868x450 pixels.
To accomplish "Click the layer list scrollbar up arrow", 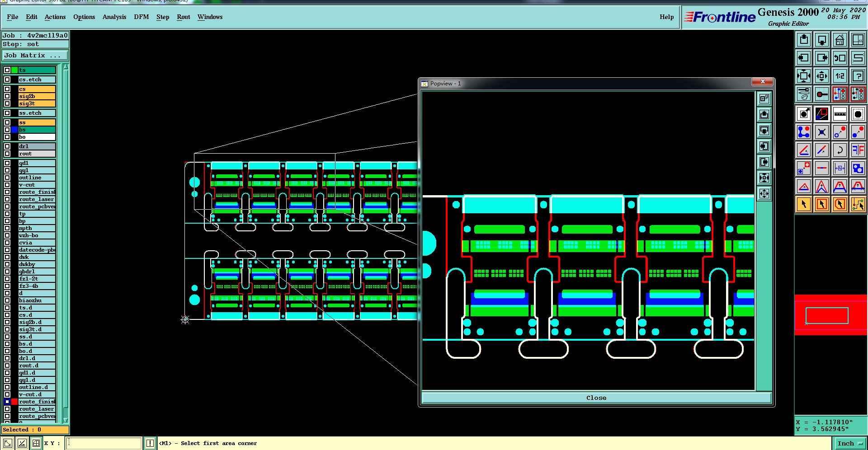I will 66,67.
